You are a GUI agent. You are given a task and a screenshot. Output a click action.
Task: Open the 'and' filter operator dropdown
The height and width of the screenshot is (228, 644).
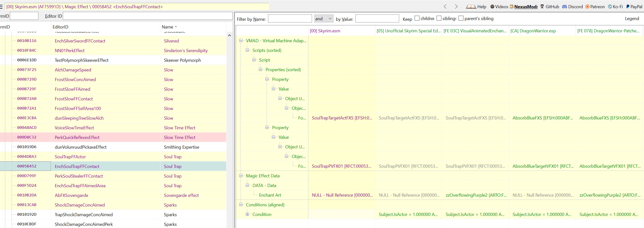(324, 19)
